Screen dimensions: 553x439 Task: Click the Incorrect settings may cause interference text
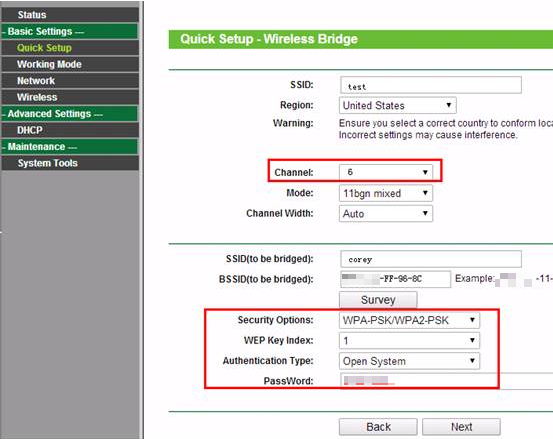point(428,135)
